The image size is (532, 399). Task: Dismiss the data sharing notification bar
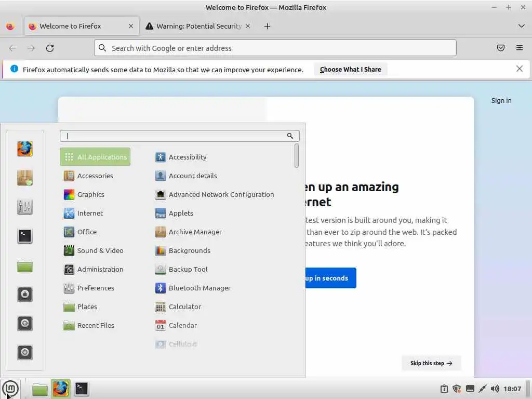click(x=519, y=69)
